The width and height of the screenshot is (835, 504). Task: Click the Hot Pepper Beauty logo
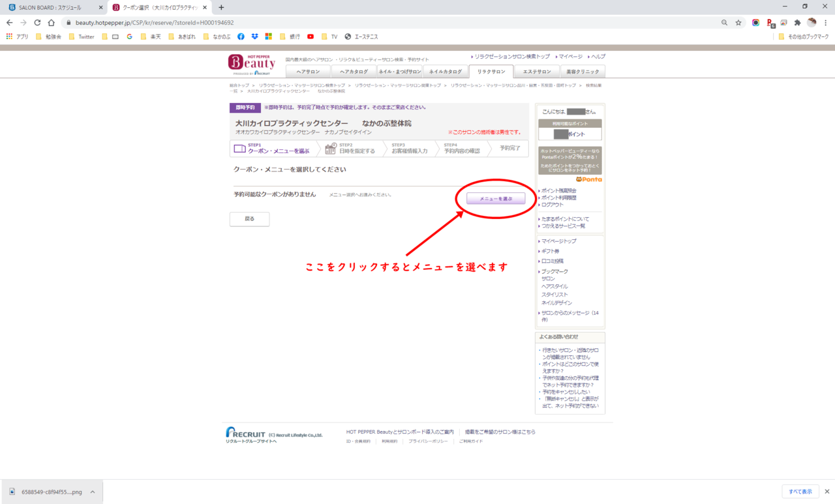tap(252, 65)
